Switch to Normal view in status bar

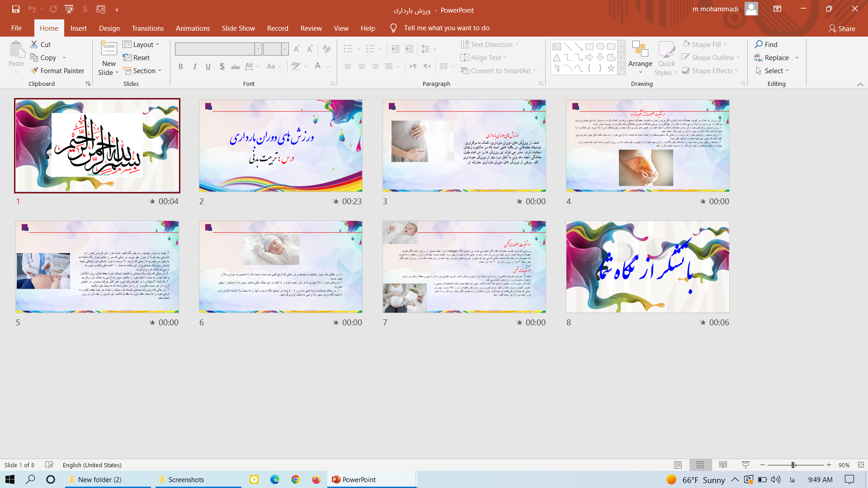[678, 465]
